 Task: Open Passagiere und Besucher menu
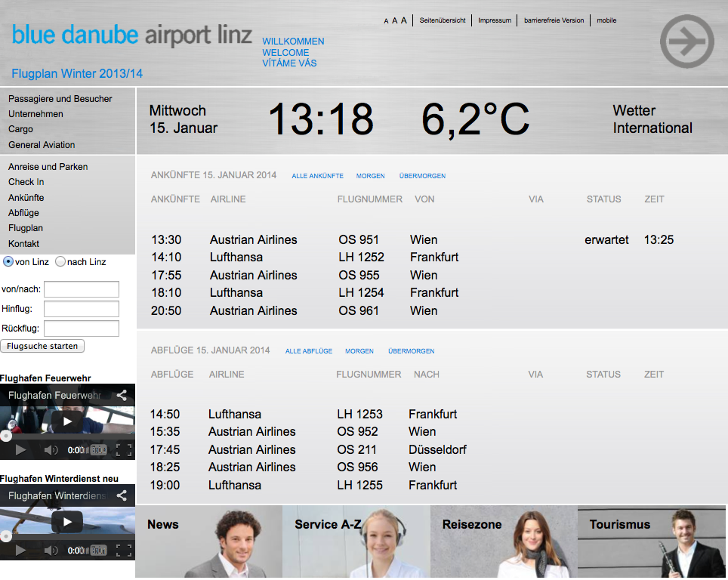(60, 99)
